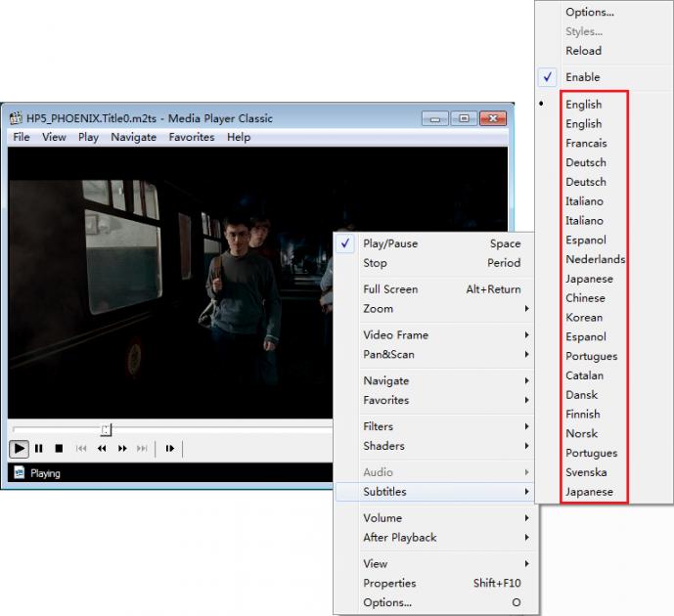
Task: Select the first Italiano subtitle track
Action: [x=605, y=201]
